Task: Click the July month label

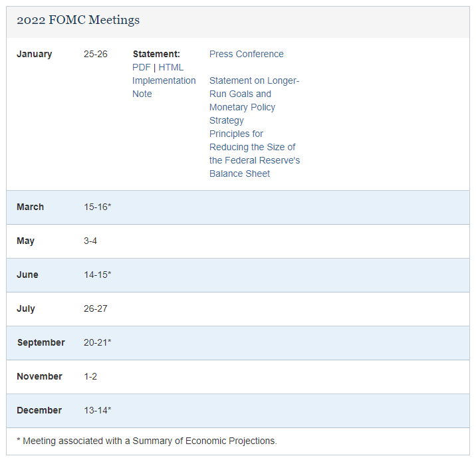Action: coord(26,308)
